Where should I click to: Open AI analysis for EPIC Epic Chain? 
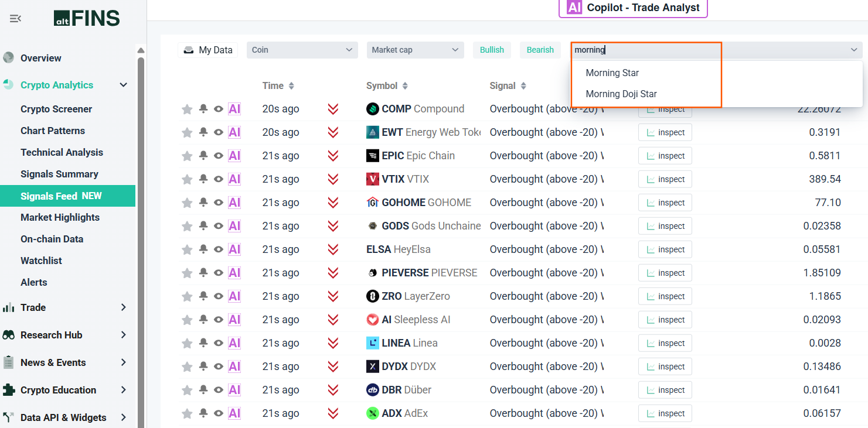point(234,156)
